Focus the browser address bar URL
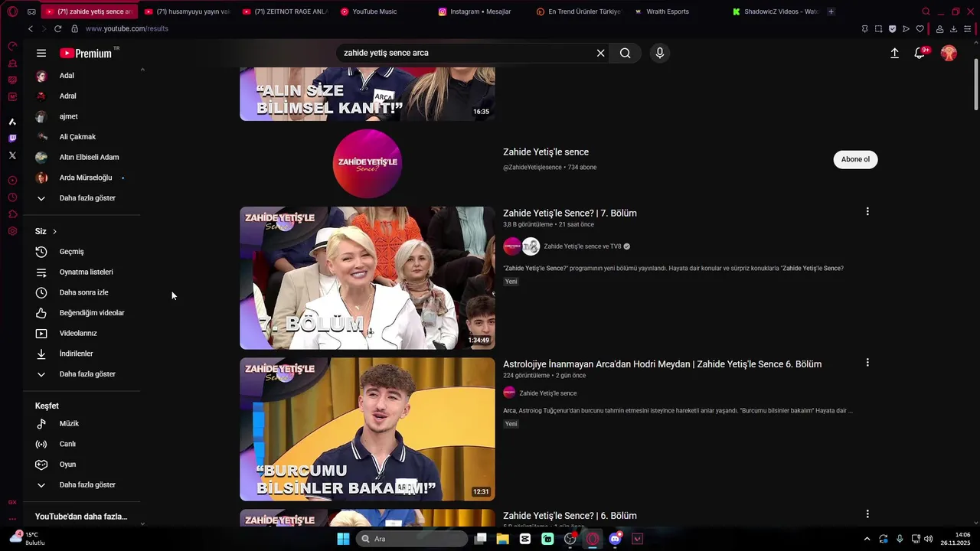 [127, 28]
